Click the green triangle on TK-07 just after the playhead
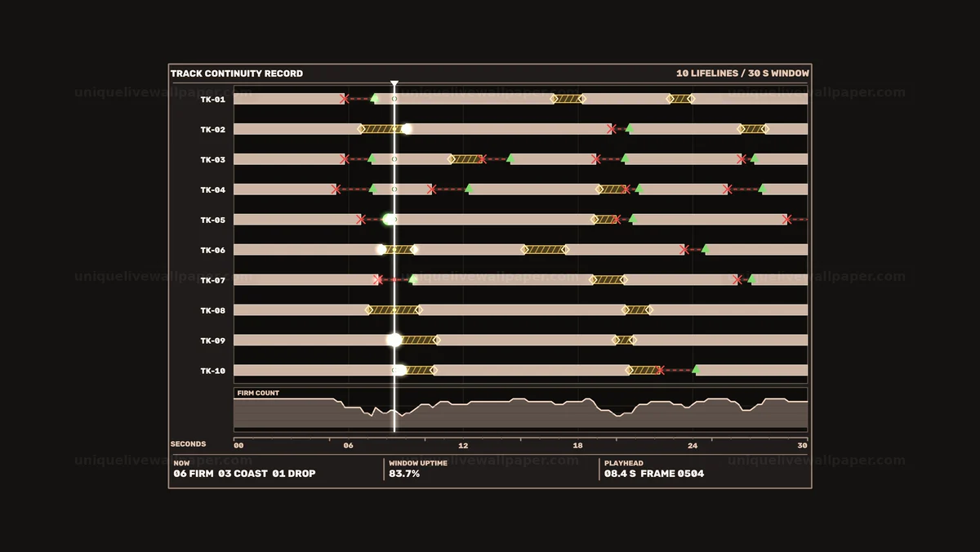The height and width of the screenshot is (552, 980). click(x=413, y=280)
